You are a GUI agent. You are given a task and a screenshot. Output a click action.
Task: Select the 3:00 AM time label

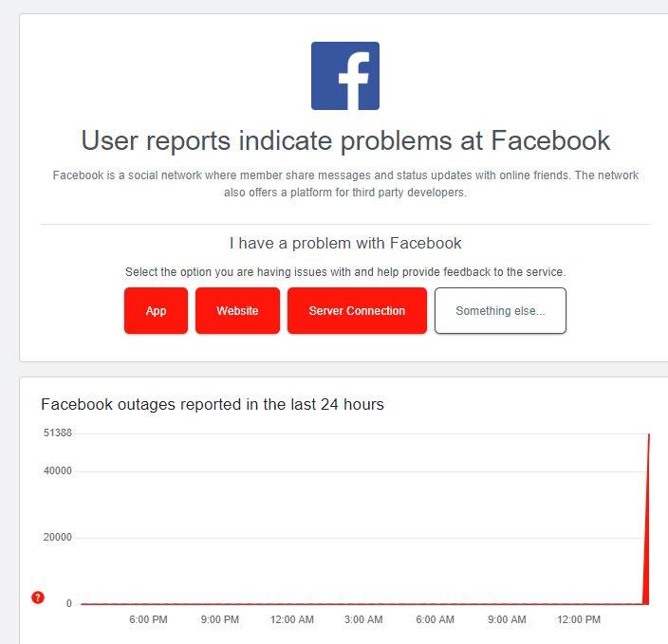click(x=363, y=620)
